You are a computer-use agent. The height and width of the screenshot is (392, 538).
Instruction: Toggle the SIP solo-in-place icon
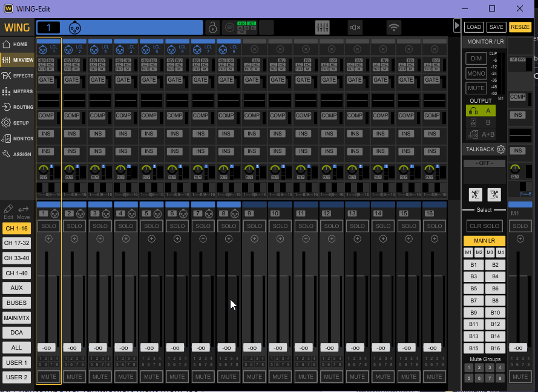pyautogui.click(x=229, y=27)
